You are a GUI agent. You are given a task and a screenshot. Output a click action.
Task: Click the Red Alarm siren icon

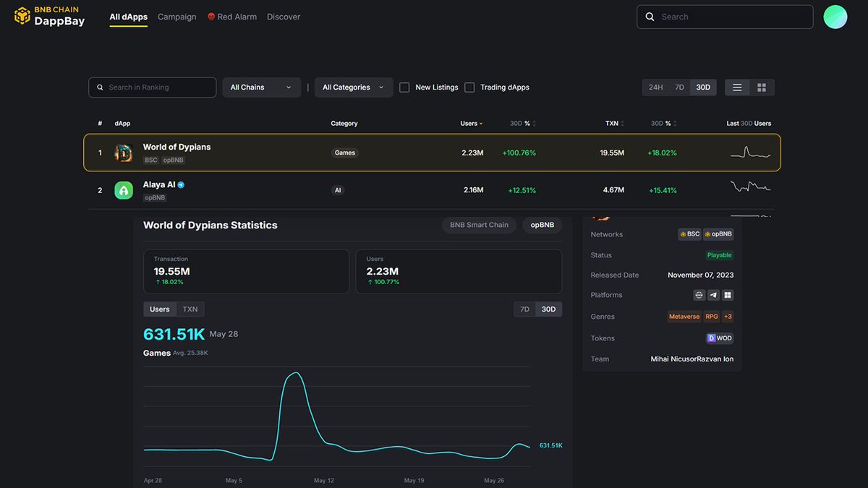click(211, 17)
